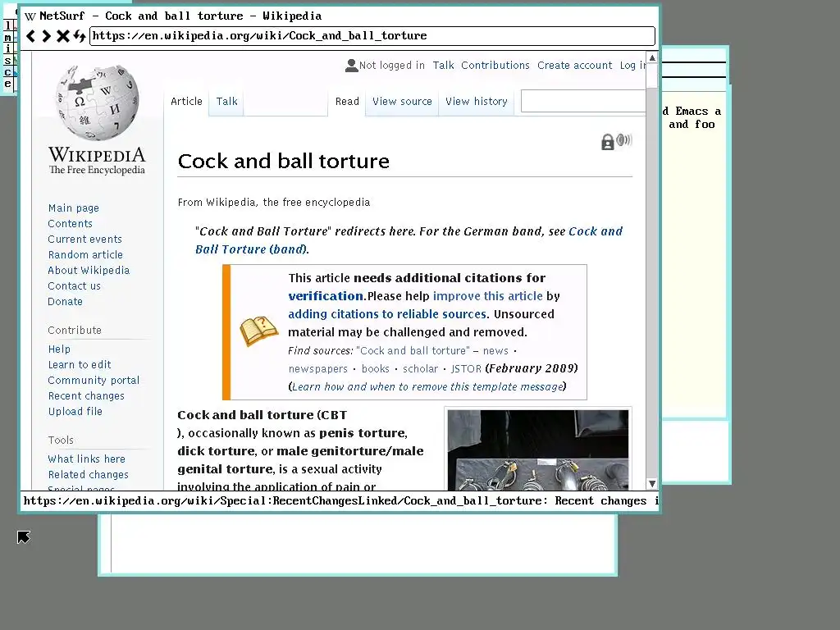Screen dimensions: 840x630
Task: Click the open book citation icon
Action: tap(258, 331)
